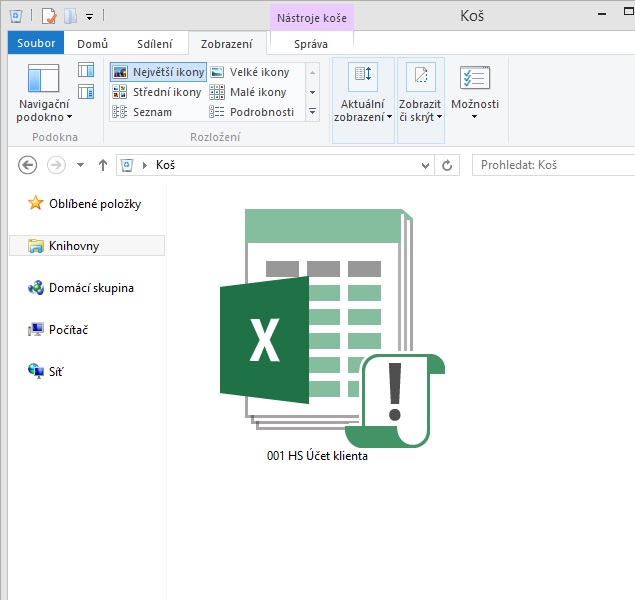This screenshot has height=600, width=635.
Task: Expand the layout gallery more arrow
Action: coord(312,112)
